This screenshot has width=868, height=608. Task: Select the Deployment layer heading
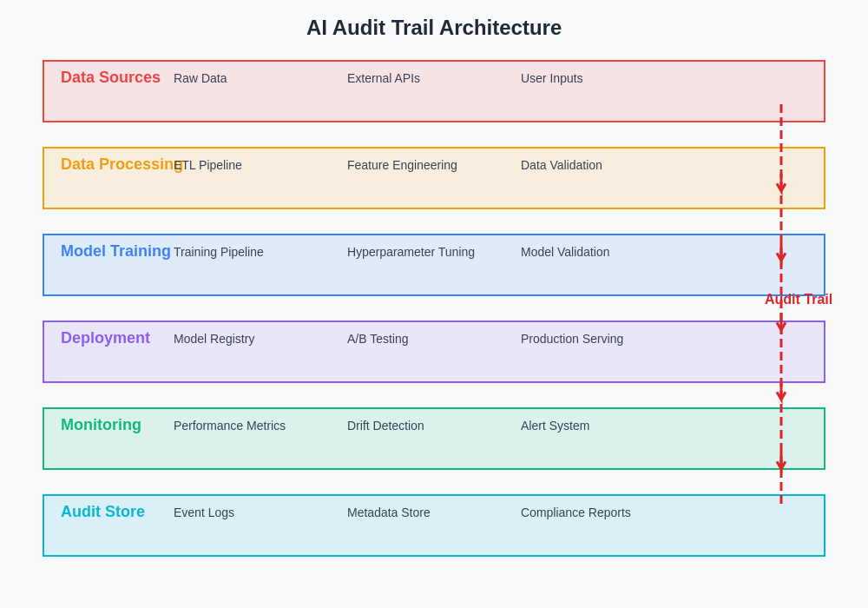tap(105, 338)
